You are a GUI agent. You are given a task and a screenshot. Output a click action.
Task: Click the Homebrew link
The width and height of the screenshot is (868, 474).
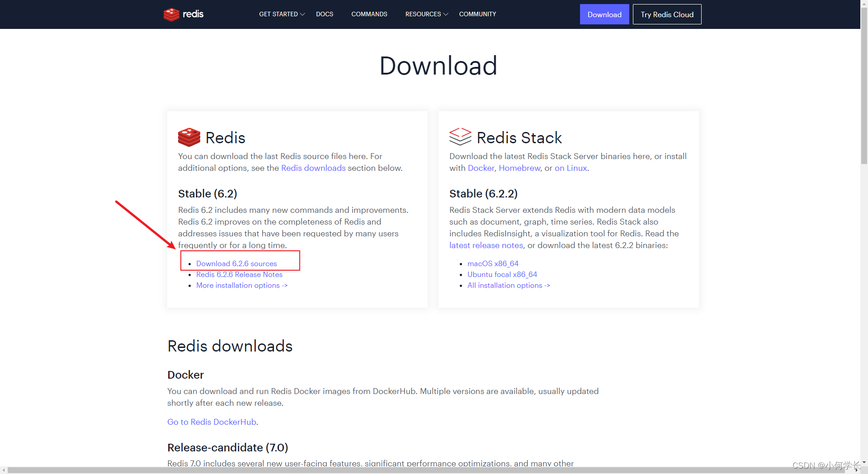tap(519, 168)
